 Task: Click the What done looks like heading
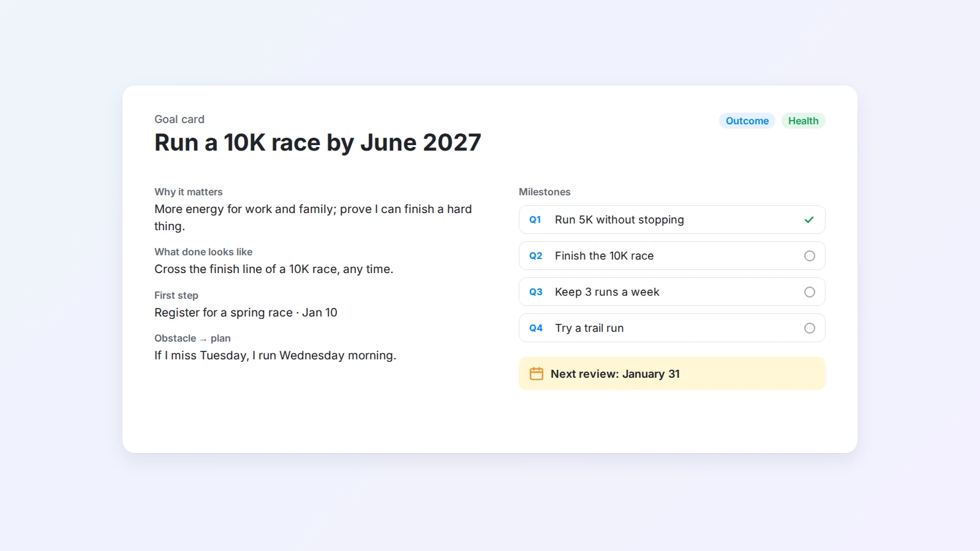(x=203, y=252)
